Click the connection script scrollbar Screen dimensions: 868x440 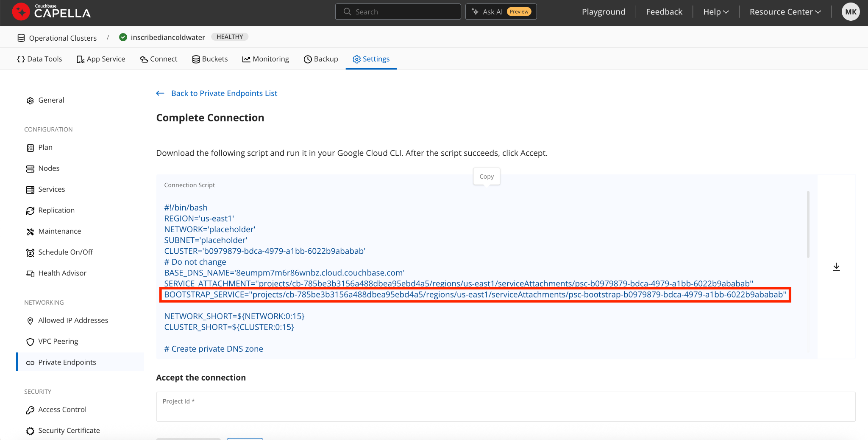coord(808,225)
